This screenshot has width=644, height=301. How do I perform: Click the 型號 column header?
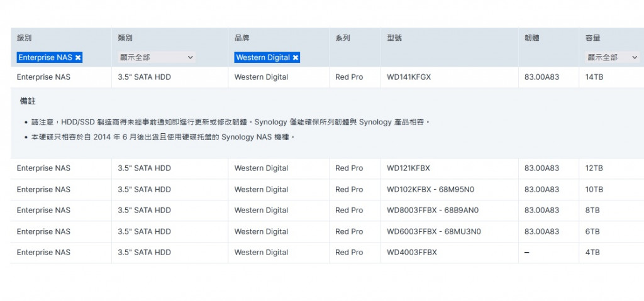coord(394,38)
